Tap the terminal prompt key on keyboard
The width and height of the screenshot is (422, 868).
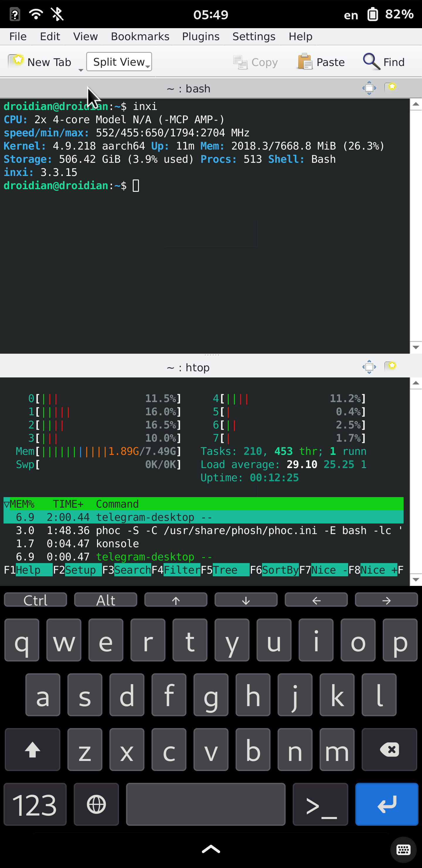pyautogui.click(x=320, y=804)
